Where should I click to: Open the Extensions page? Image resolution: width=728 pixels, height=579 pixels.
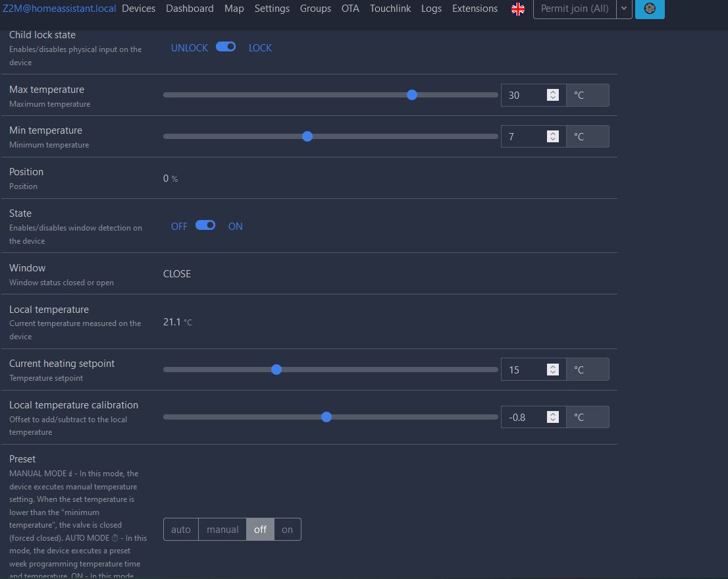point(475,9)
